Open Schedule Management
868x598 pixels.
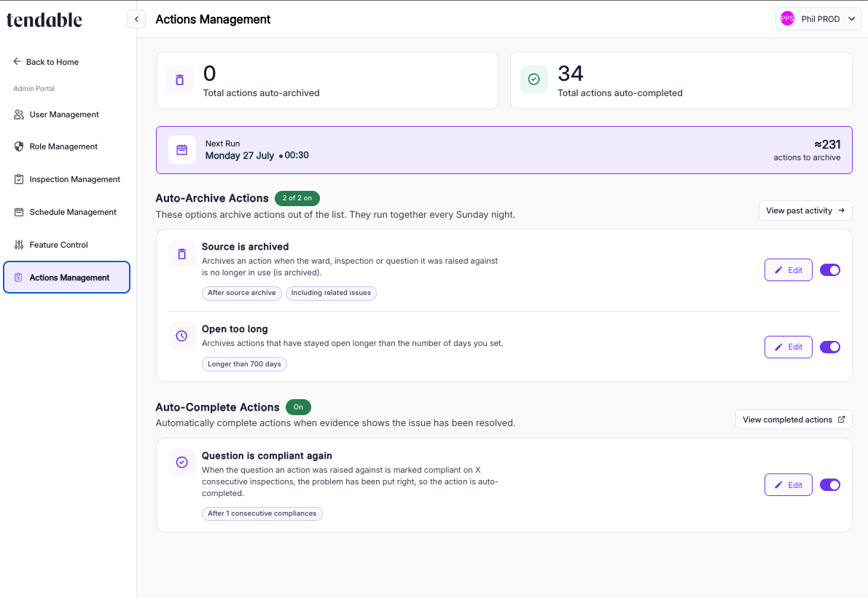pos(66,212)
